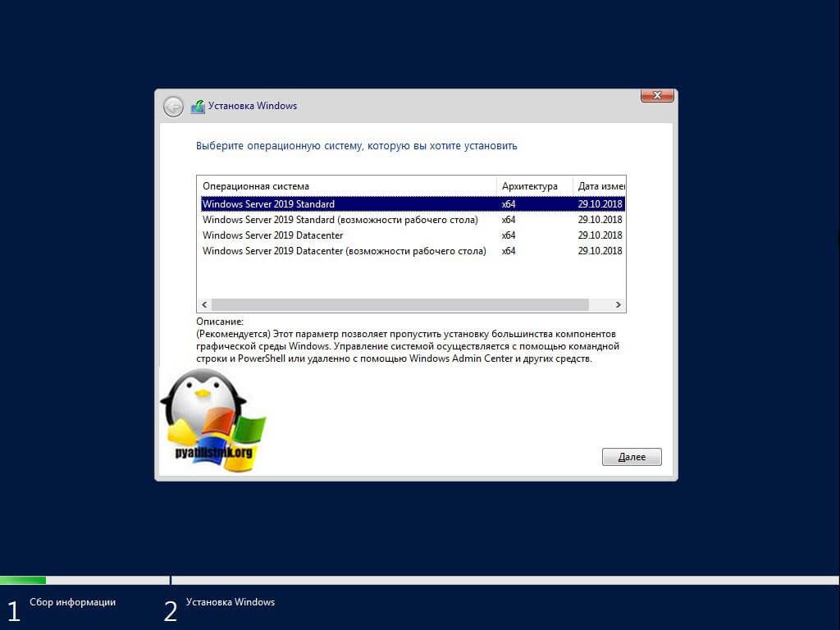Click the "Описание" description text paragraph
This screenshot has width=840, height=630.
[x=406, y=346]
